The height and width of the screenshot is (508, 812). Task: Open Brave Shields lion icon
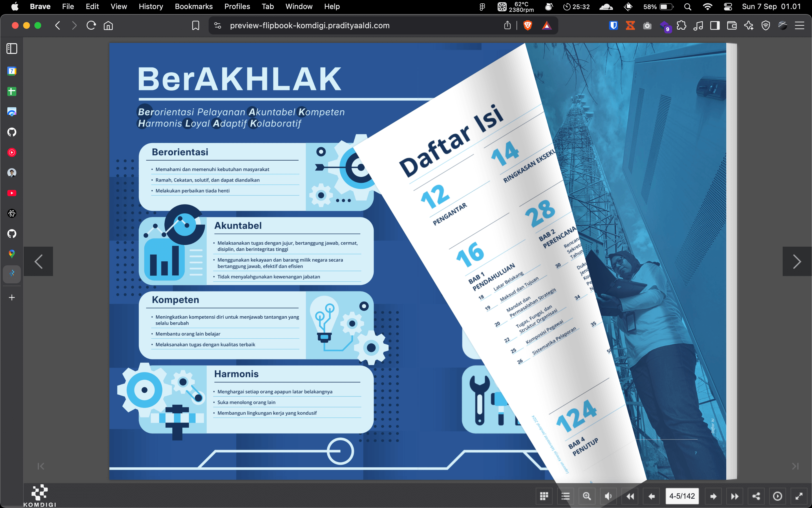pos(528,25)
